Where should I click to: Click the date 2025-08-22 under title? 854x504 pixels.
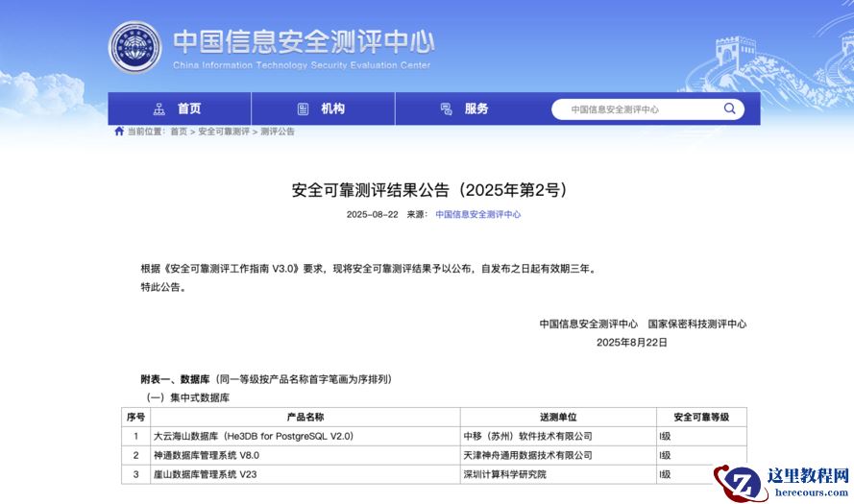(372, 214)
